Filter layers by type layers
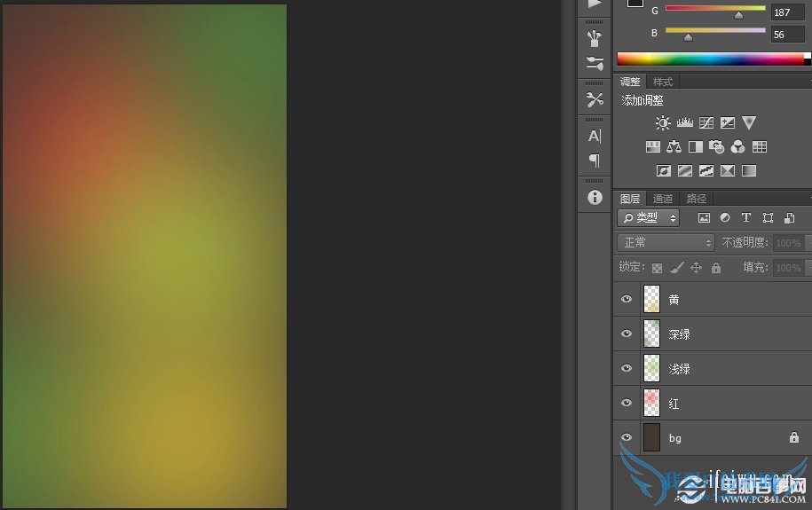The image size is (812, 510). click(746, 218)
